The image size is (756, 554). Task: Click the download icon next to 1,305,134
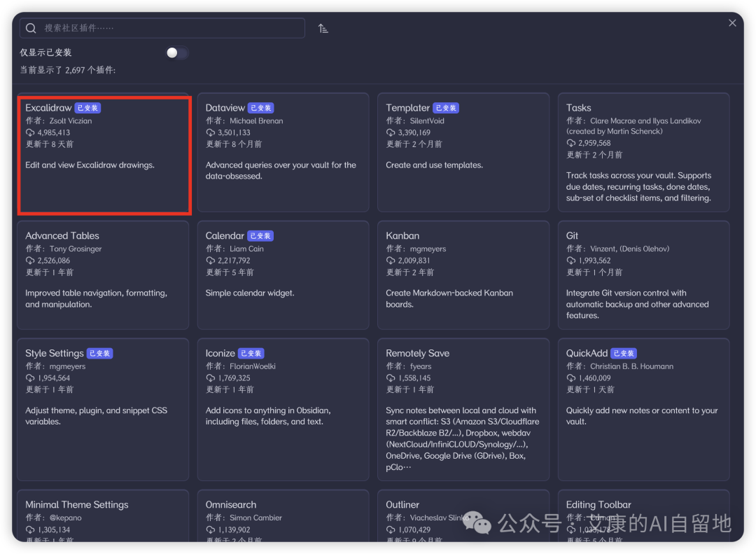(30, 529)
